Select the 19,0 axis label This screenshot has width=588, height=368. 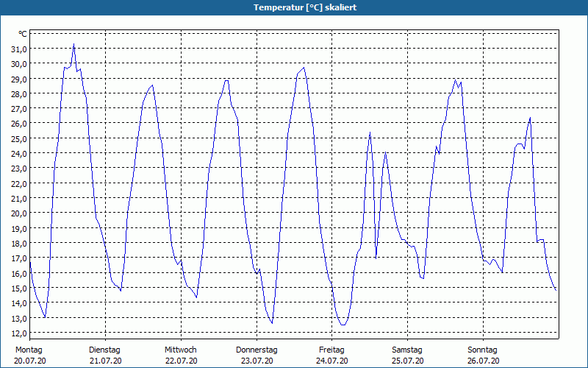[20, 228]
